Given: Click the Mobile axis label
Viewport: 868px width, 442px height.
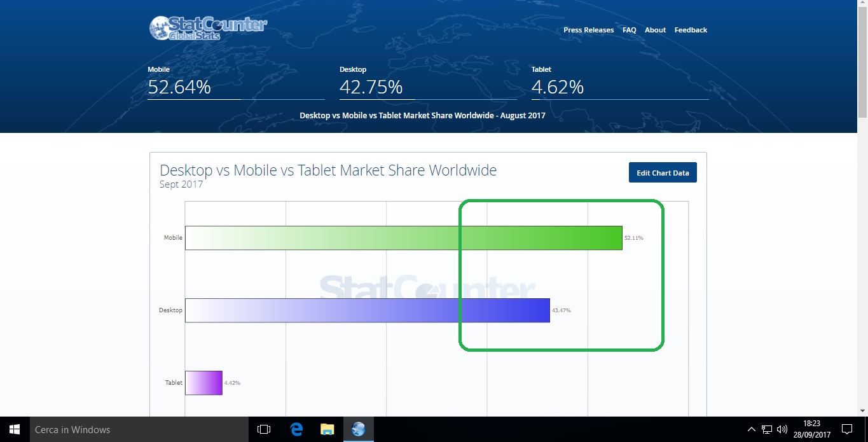Looking at the screenshot, I should 173,238.
